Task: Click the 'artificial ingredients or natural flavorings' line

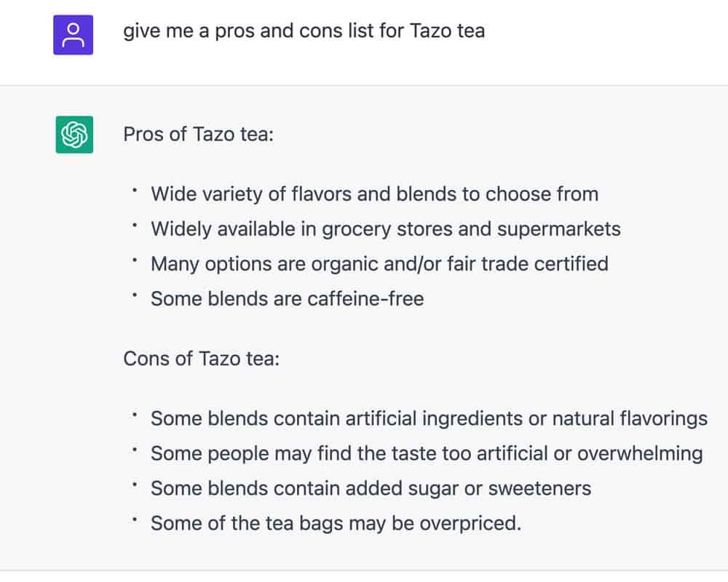Action: (429, 418)
